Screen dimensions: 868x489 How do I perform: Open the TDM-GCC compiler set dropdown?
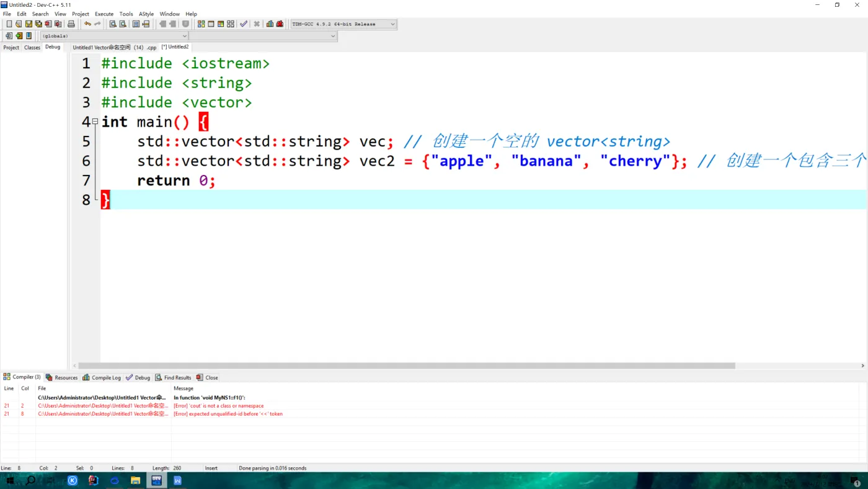[x=343, y=24]
